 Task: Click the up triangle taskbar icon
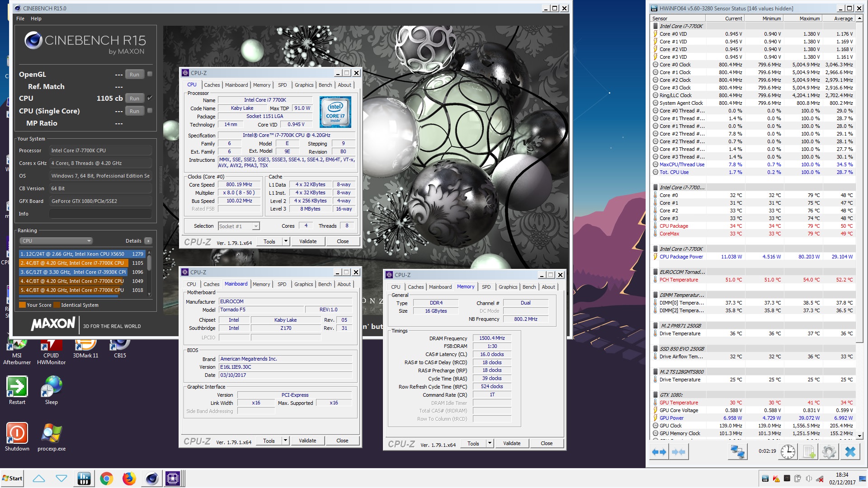pos(39,479)
